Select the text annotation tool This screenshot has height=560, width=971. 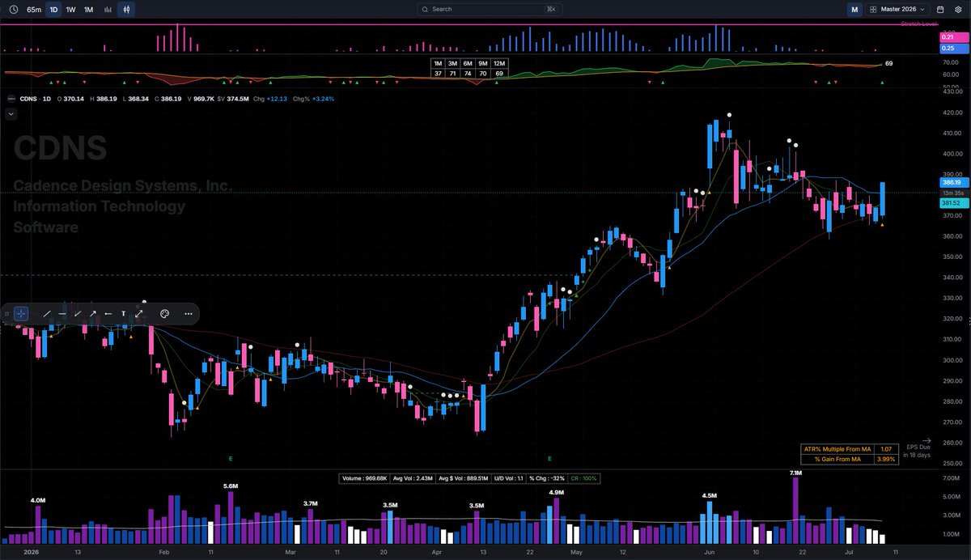click(x=124, y=313)
